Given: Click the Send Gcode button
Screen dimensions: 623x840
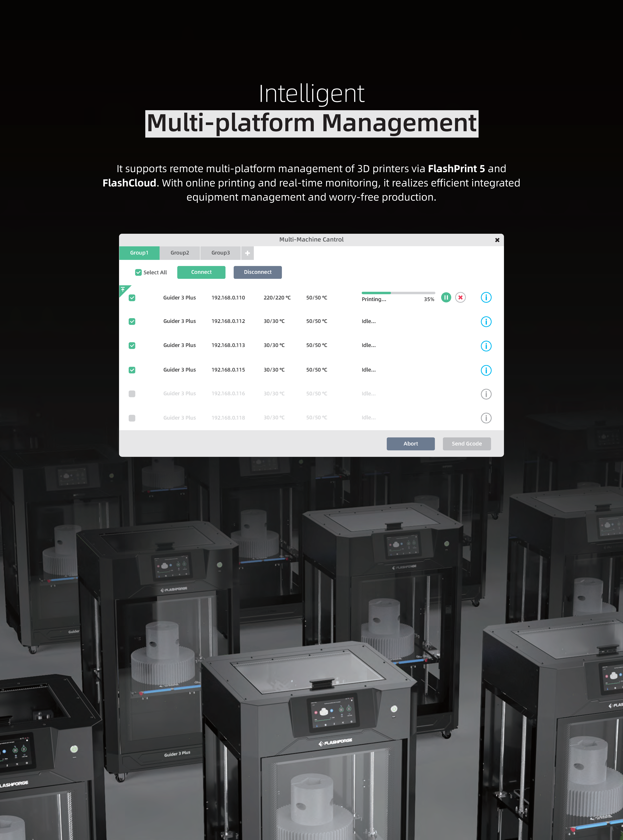Looking at the screenshot, I should [x=467, y=444].
